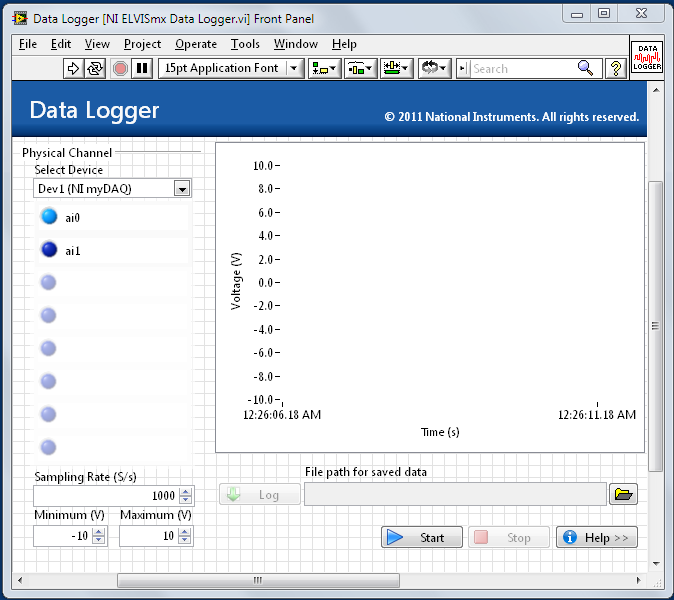Browse file path with folder icon
674x600 pixels.
point(624,494)
